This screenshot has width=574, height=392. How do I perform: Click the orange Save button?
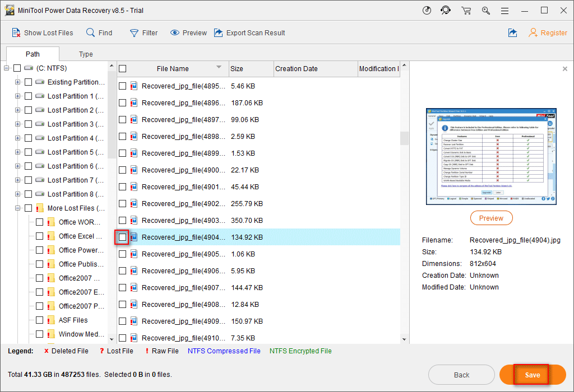click(x=533, y=375)
